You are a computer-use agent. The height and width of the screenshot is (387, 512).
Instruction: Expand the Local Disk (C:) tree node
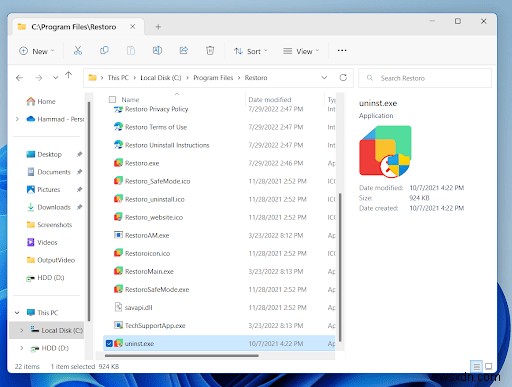tap(22, 330)
